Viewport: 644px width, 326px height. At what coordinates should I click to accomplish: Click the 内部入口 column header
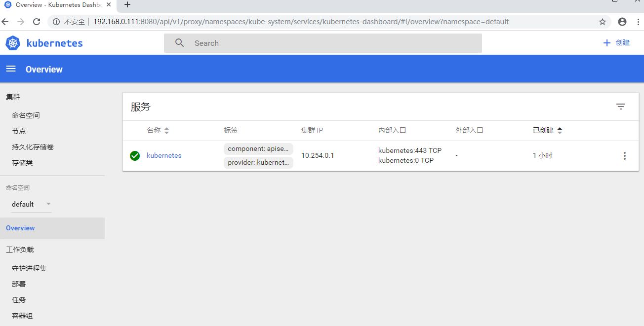[392, 131]
